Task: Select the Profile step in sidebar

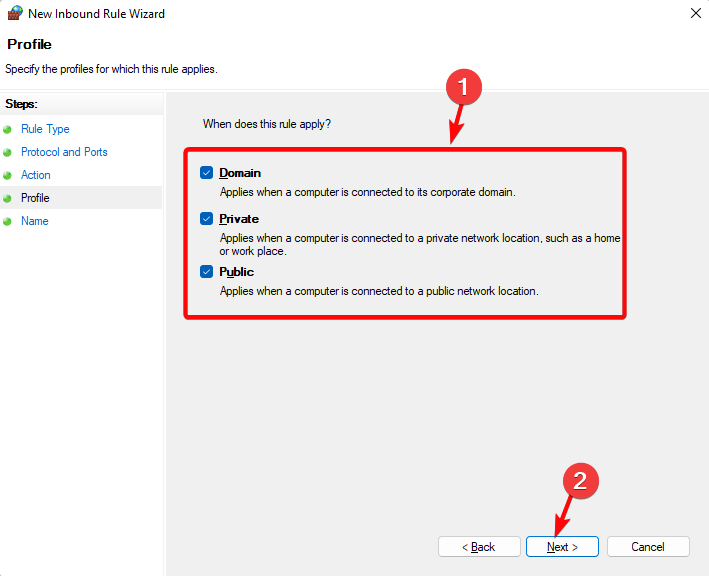Action: [35, 198]
